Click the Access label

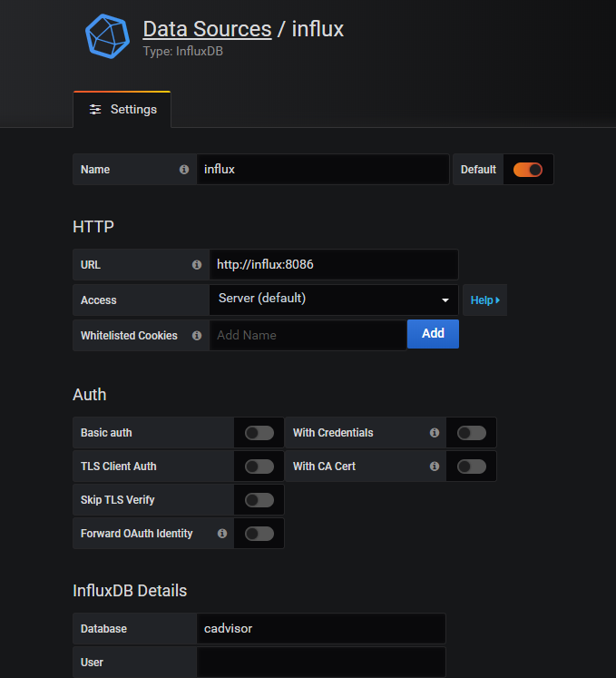coord(99,300)
